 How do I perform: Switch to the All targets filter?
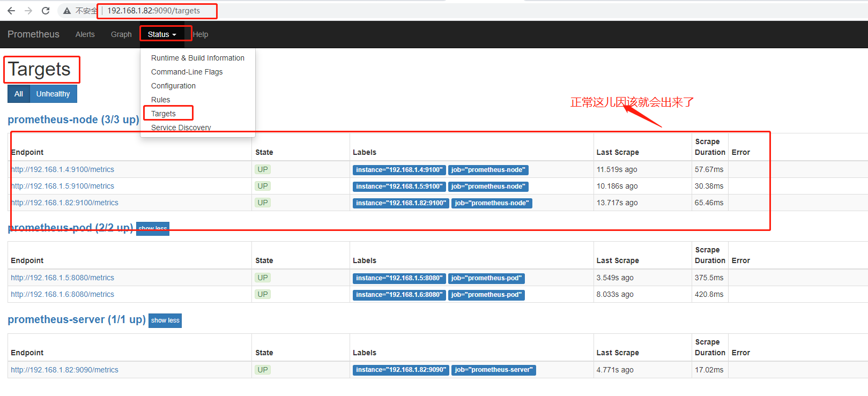click(x=19, y=94)
